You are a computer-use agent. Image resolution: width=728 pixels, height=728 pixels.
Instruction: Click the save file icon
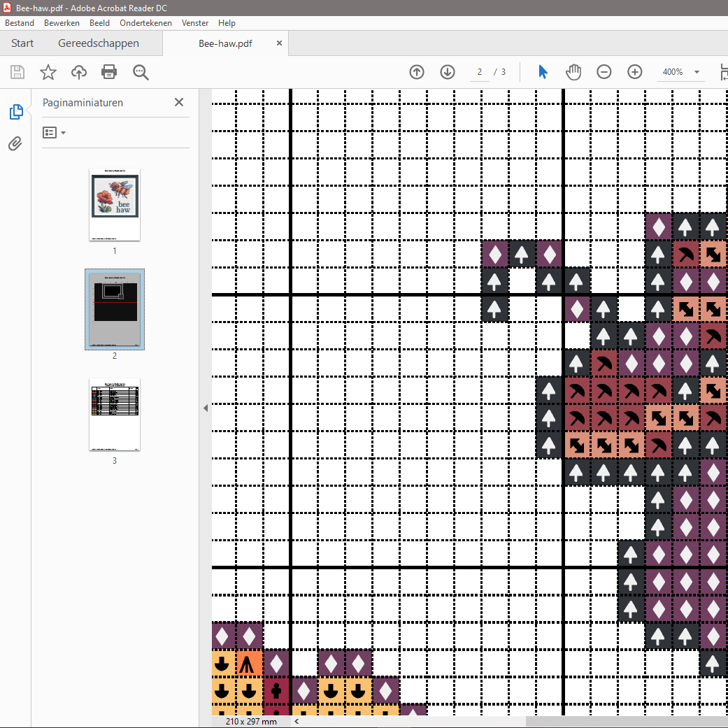[x=17, y=72]
